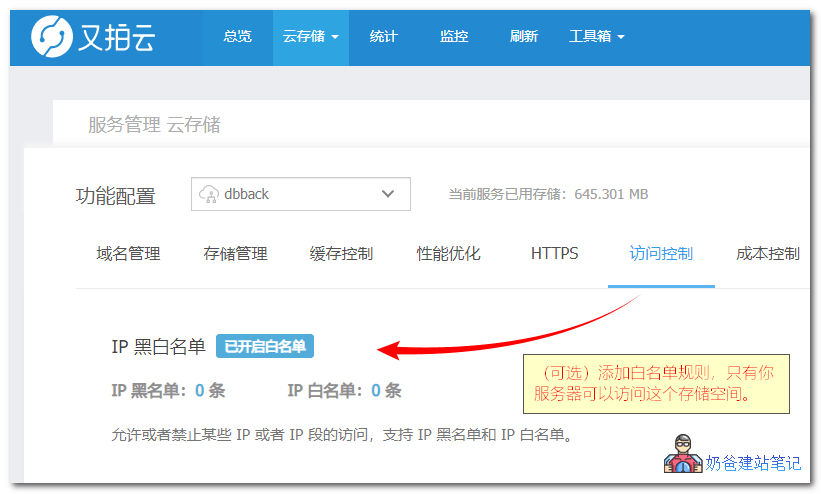The height and width of the screenshot is (494, 821).
Task: Select the 性能优化 tab
Action: point(448,254)
